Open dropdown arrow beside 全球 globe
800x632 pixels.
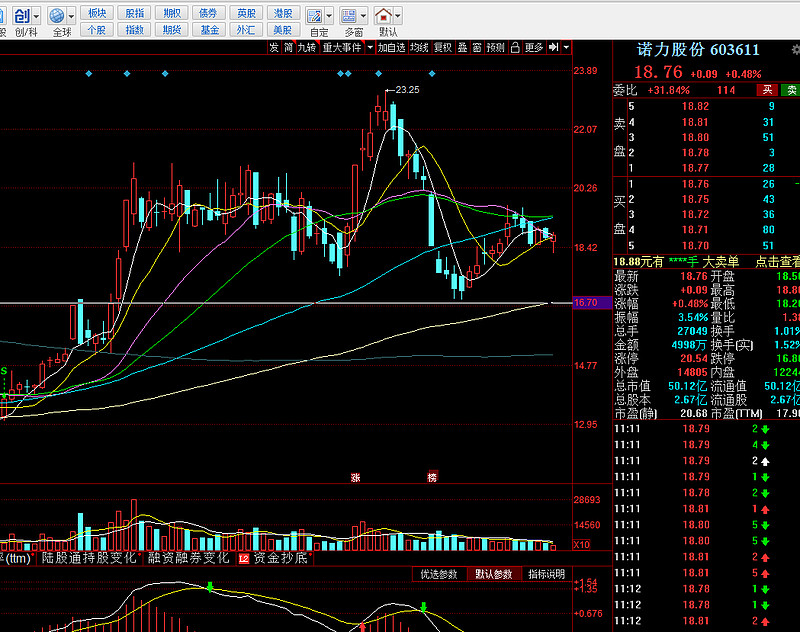click(x=71, y=16)
